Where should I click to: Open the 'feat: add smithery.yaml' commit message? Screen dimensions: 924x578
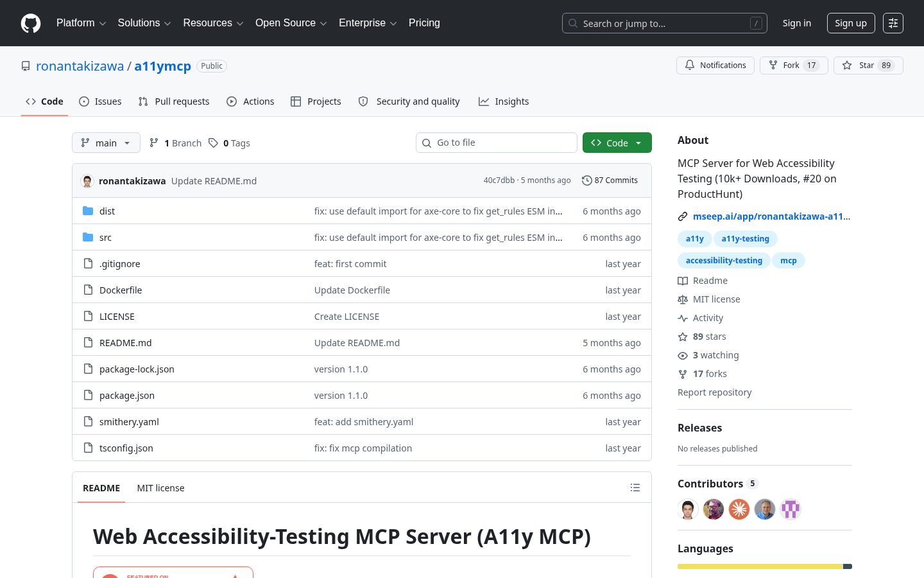364,422
